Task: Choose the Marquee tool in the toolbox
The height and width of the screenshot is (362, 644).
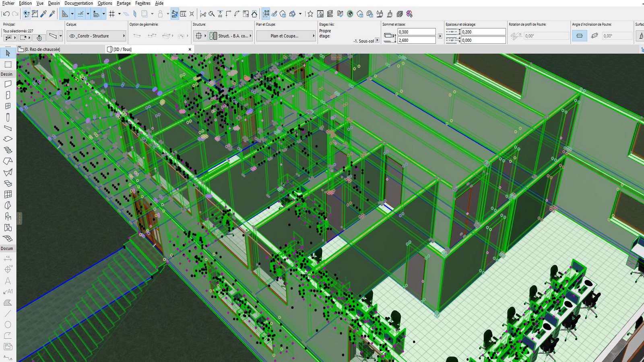Action: [8, 64]
